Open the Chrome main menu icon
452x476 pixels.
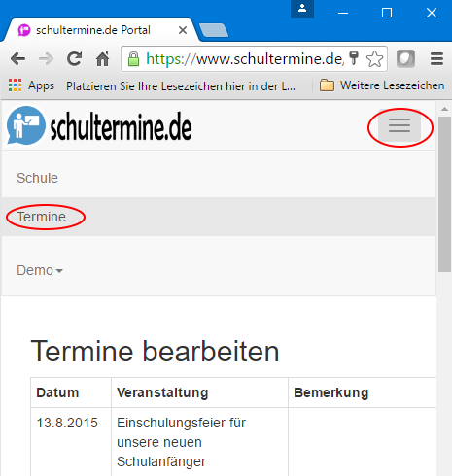pyautogui.click(x=436, y=59)
